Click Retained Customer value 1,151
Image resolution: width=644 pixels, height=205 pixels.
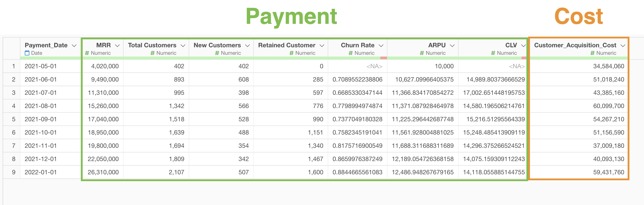(316, 133)
